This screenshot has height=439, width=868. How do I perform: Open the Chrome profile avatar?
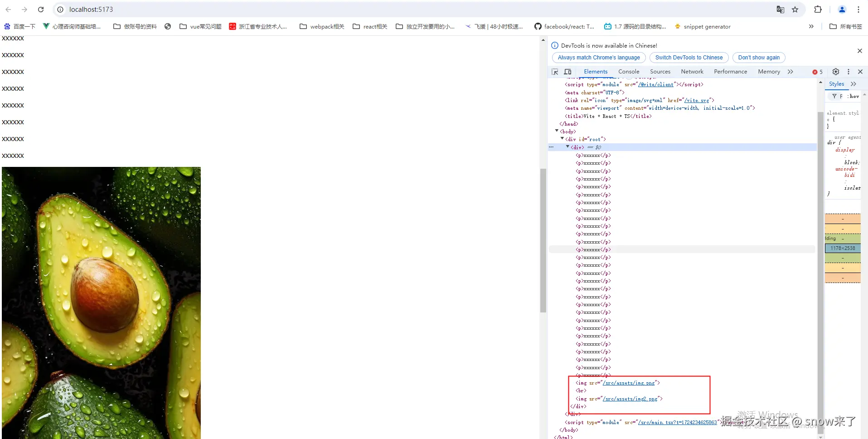point(842,10)
